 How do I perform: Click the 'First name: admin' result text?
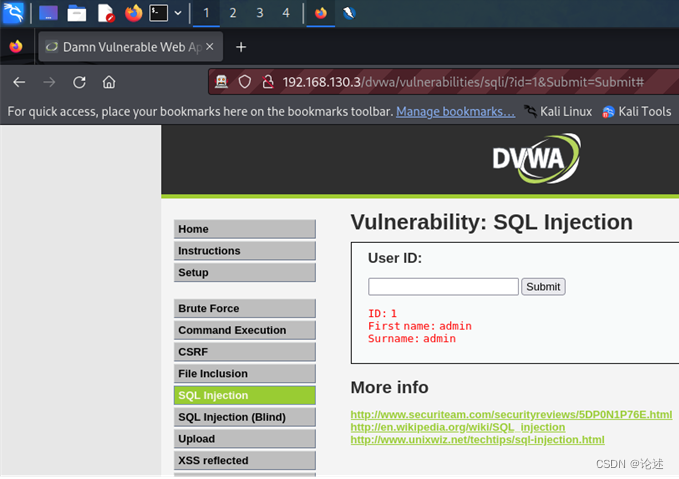420,326
